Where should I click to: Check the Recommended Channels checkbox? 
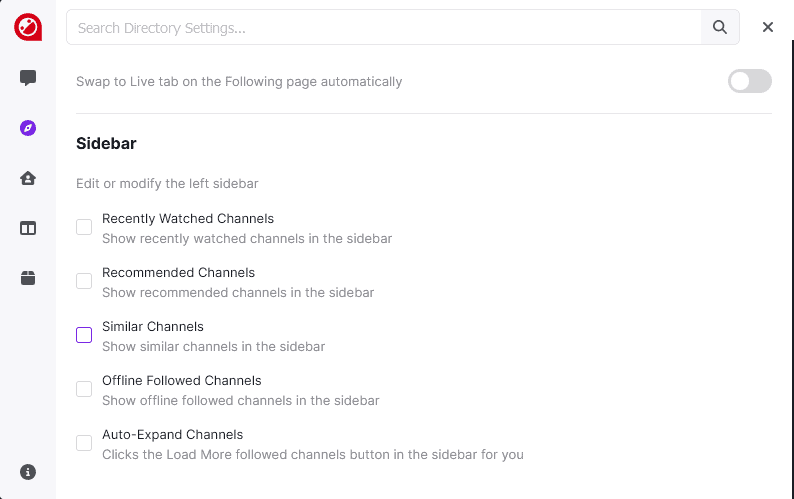(x=84, y=281)
